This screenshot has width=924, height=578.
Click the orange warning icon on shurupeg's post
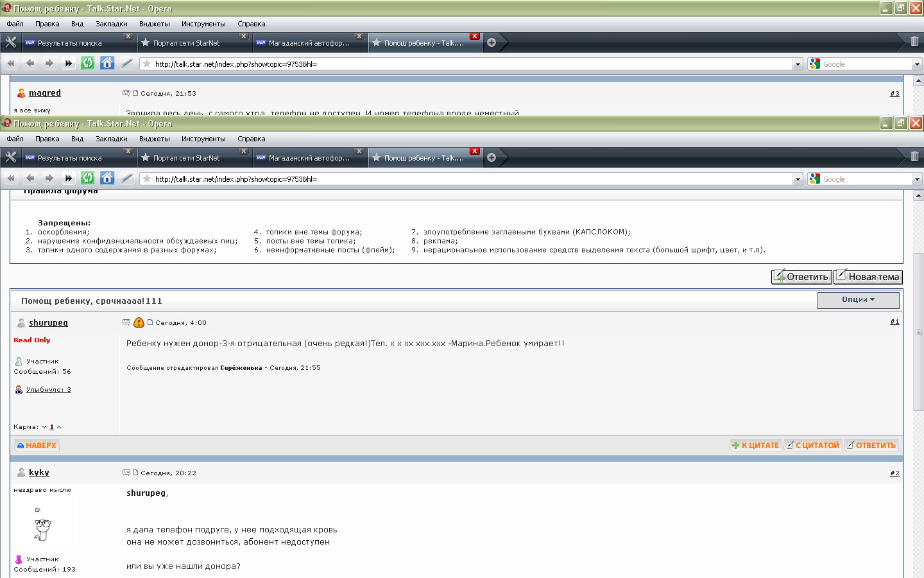pos(139,322)
